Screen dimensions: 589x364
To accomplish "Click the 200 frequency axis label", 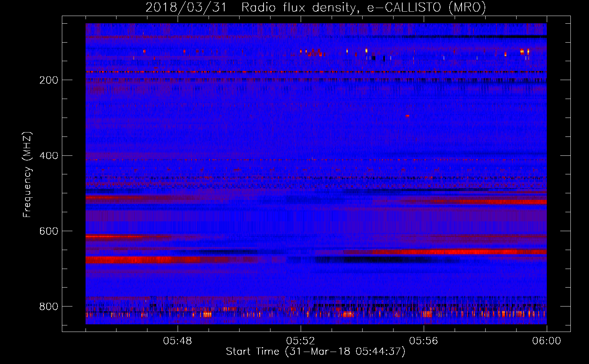I will tap(49, 80).
